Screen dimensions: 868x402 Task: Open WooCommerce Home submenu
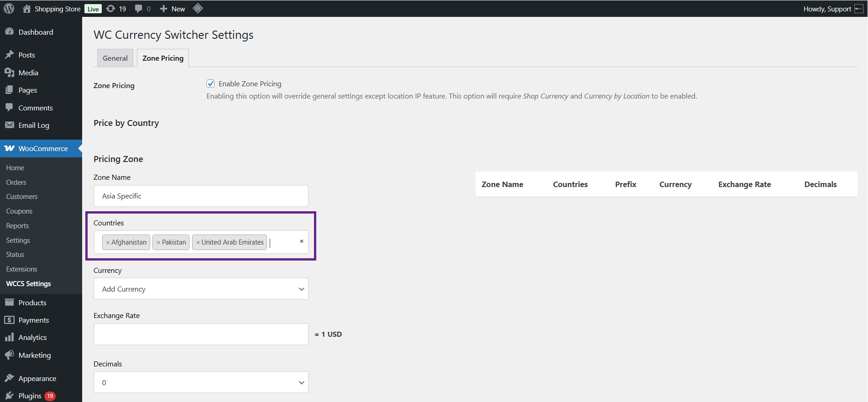pos(15,168)
